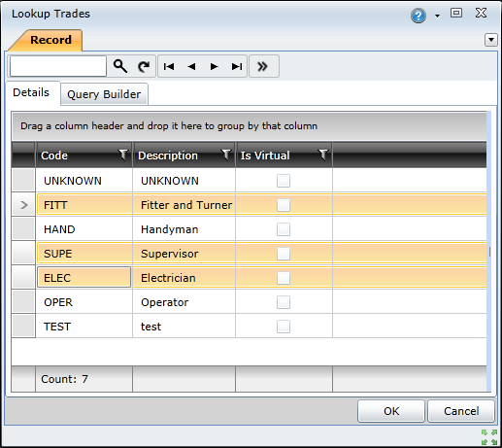The width and height of the screenshot is (502, 448).
Task: Expand the ribbon dropdown at far right
Action: click(491, 40)
